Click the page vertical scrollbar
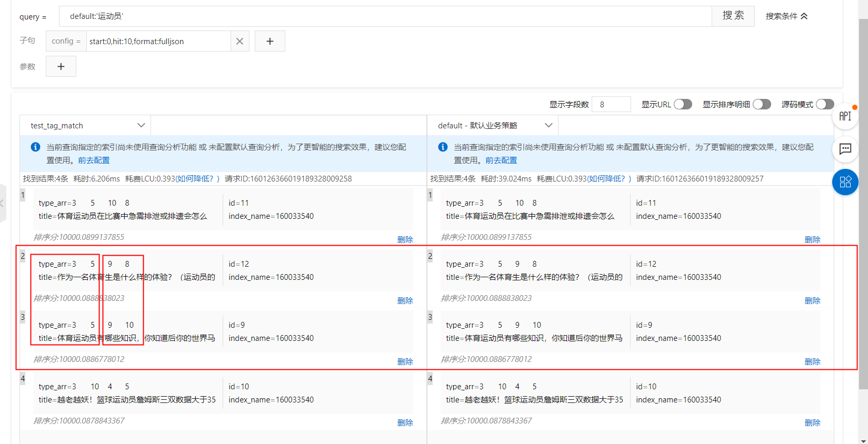Viewport: 868px width, 444px height. [x=863, y=205]
